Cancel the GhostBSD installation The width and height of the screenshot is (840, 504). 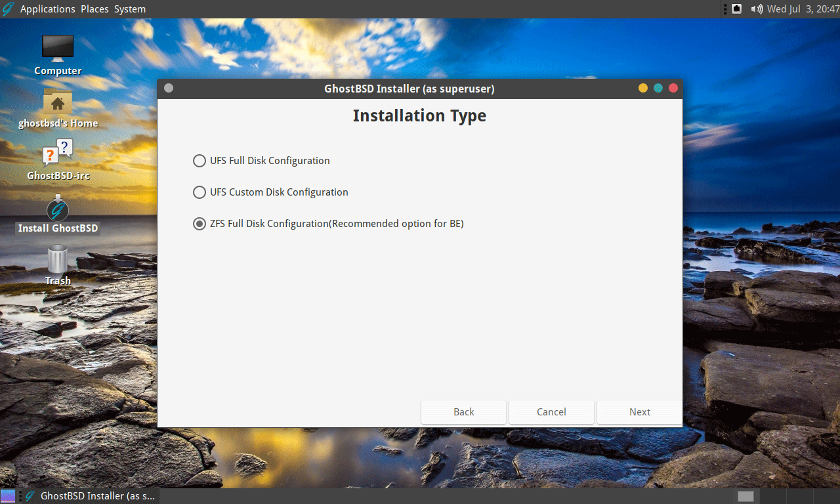click(551, 412)
